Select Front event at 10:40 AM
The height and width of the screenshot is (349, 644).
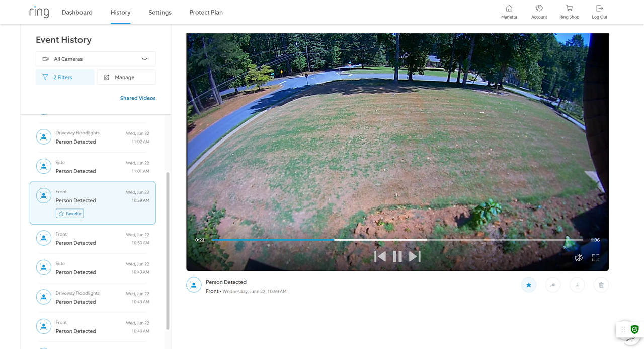(93, 326)
